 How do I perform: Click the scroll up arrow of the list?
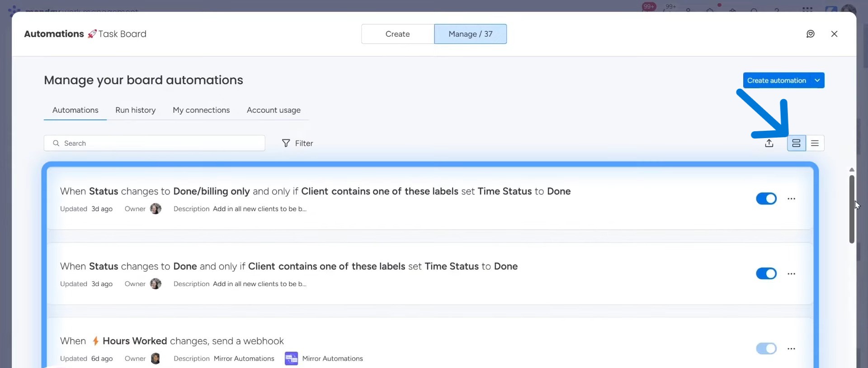pyautogui.click(x=852, y=170)
